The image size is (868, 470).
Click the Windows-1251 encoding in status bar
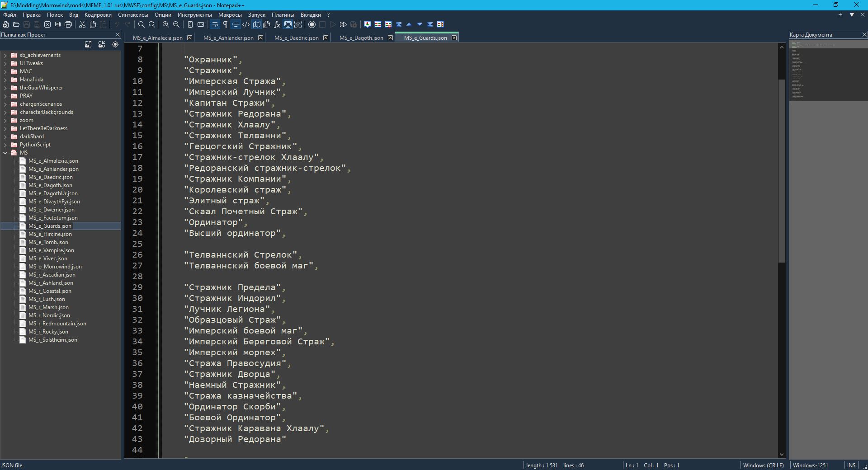tap(810, 465)
